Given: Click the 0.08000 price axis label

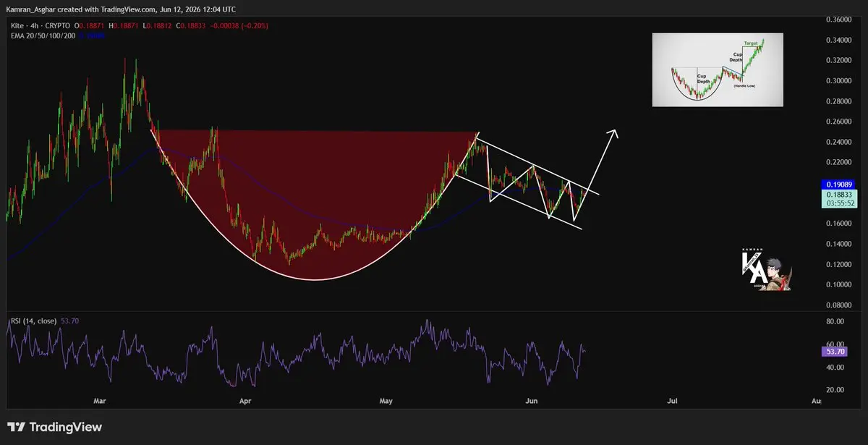Looking at the screenshot, I should point(840,305).
